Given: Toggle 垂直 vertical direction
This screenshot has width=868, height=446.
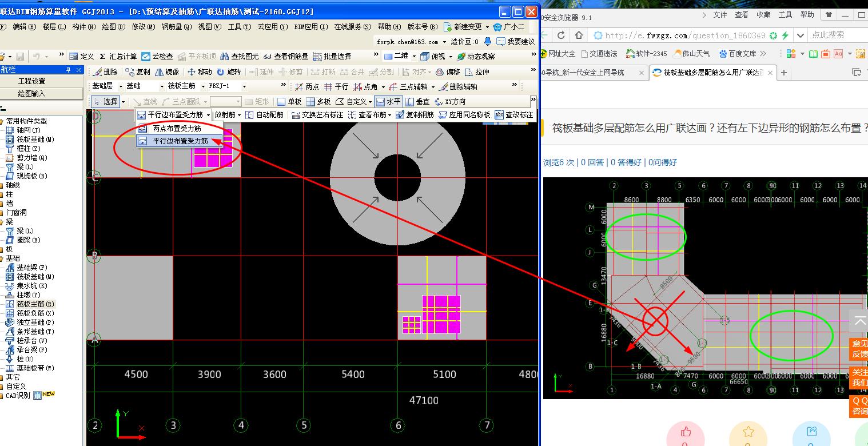Looking at the screenshot, I should 417,102.
